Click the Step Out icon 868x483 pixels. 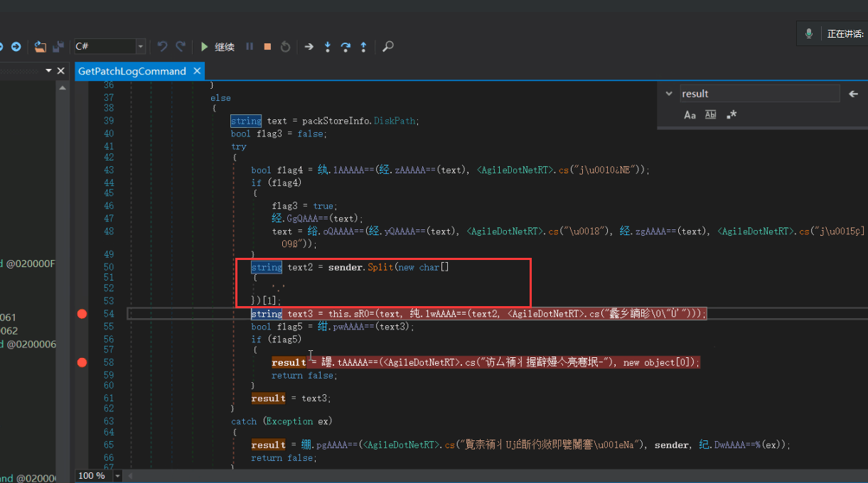[x=363, y=47]
